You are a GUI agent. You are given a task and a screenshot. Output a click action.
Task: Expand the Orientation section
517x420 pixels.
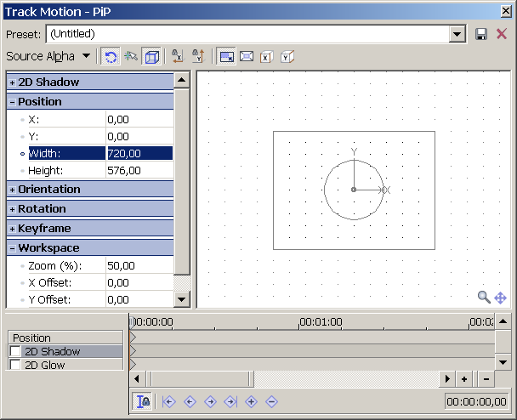click(x=12, y=190)
